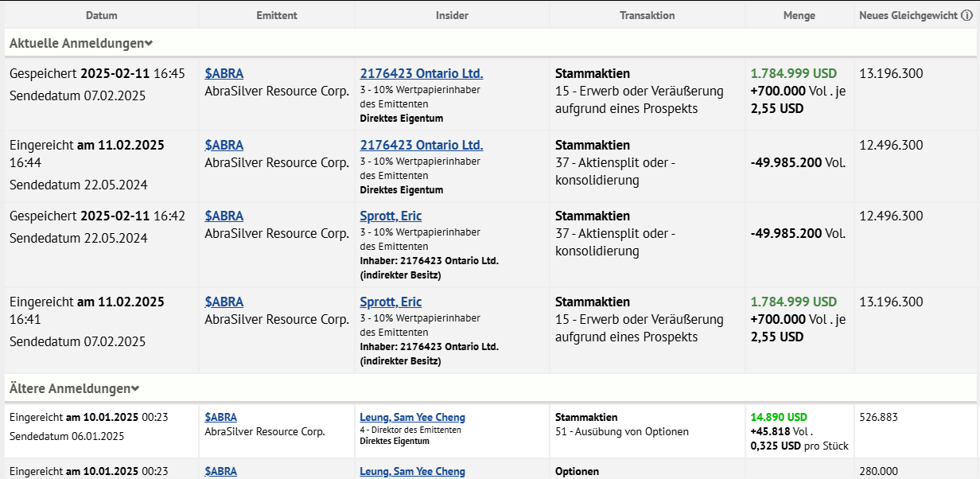This screenshot has width=980, height=479.
Task: Open $ABRA link in the 16:45 filing row
Action: coord(224,73)
